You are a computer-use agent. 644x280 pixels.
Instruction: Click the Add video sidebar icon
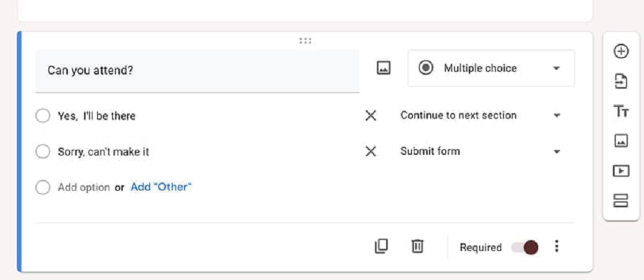click(x=621, y=171)
